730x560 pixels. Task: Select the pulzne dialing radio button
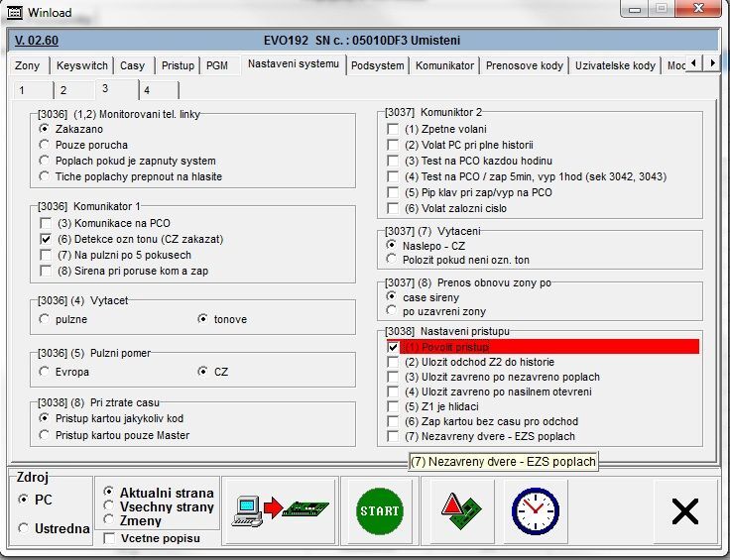[x=45, y=319]
